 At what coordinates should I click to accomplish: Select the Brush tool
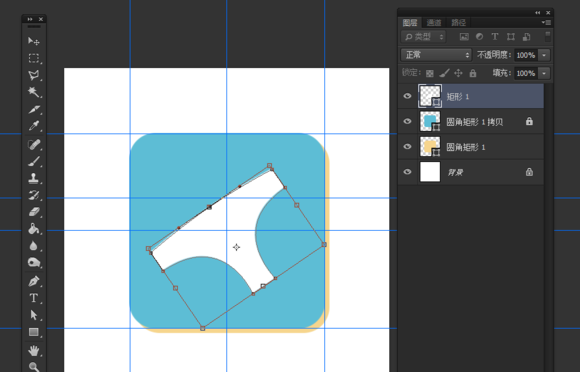click(x=34, y=161)
